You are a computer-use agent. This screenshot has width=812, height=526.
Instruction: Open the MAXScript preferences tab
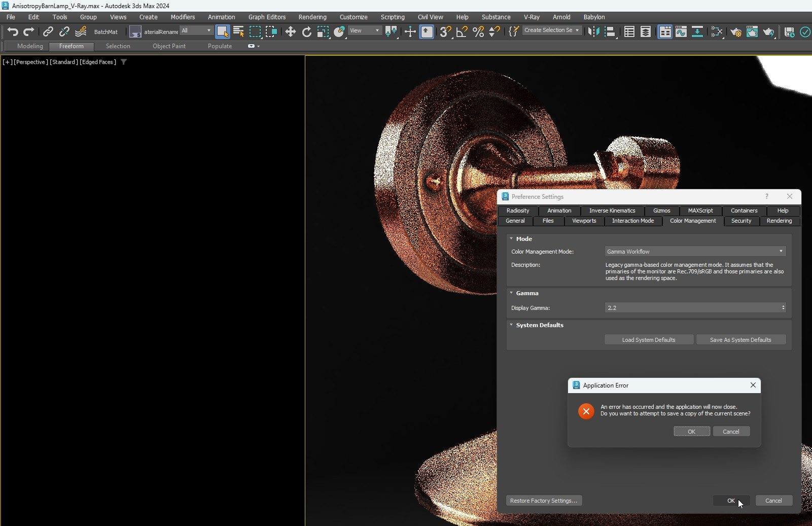coord(700,211)
